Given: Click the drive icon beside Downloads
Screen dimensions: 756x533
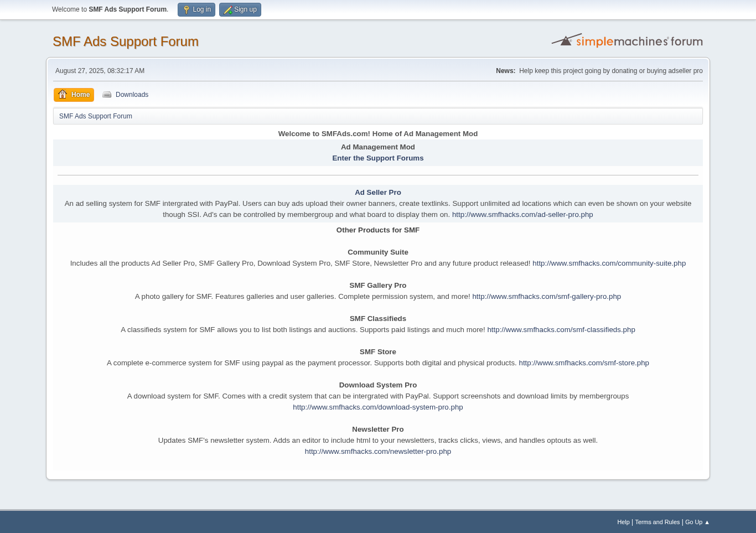Looking at the screenshot, I should [107, 95].
